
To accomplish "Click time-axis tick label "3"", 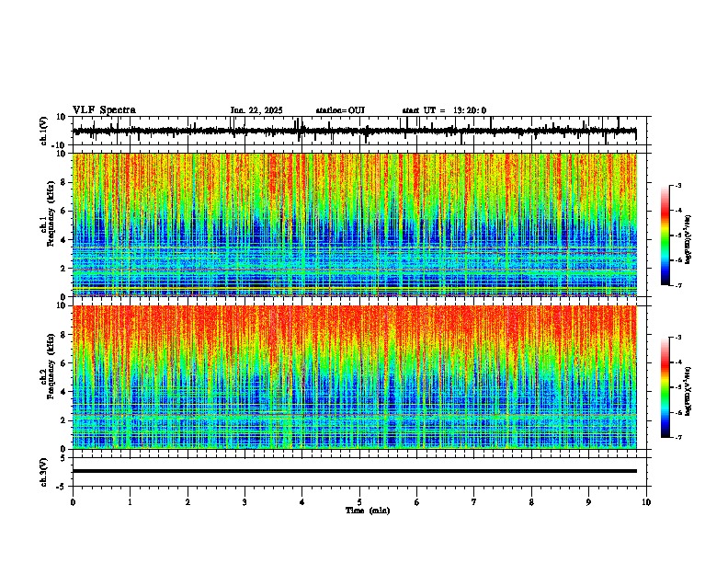I will [245, 502].
